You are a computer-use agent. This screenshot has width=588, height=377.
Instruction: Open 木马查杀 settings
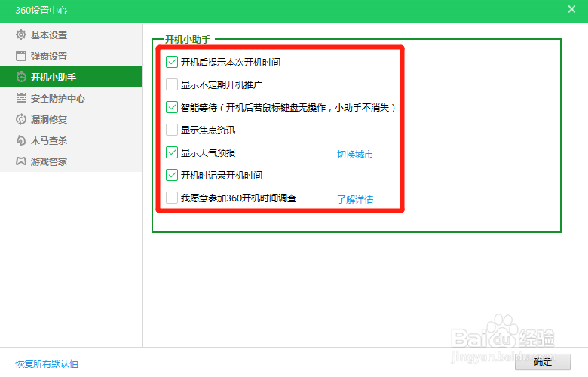pos(72,140)
